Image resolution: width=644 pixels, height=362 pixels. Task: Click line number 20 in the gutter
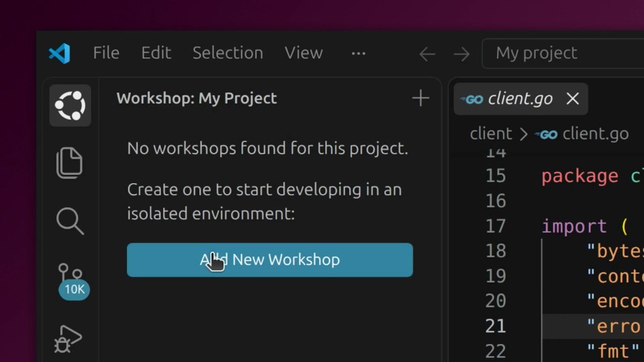pos(495,301)
